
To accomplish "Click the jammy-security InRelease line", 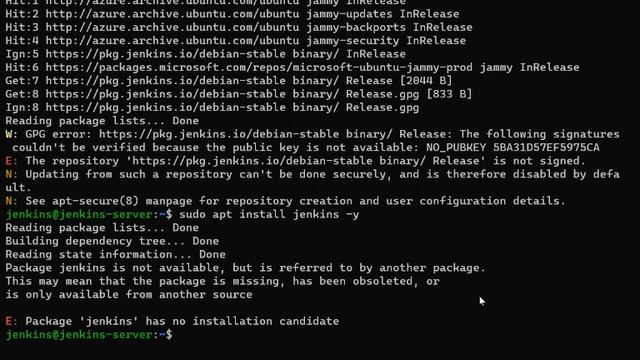I will pos(236,41).
